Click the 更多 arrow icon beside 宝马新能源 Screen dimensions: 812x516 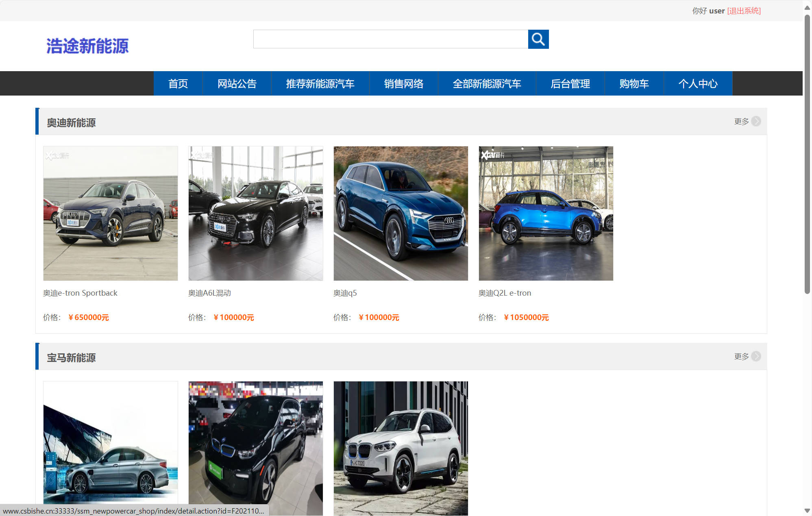[x=756, y=356]
